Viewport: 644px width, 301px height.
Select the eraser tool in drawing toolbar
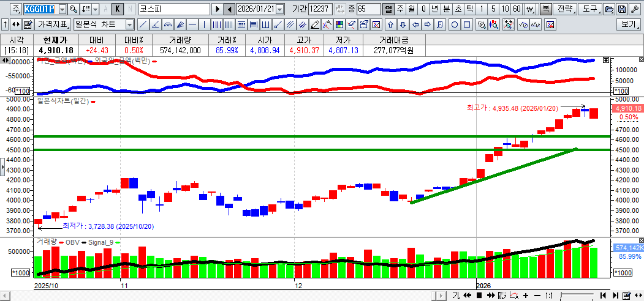click(x=352, y=24)
